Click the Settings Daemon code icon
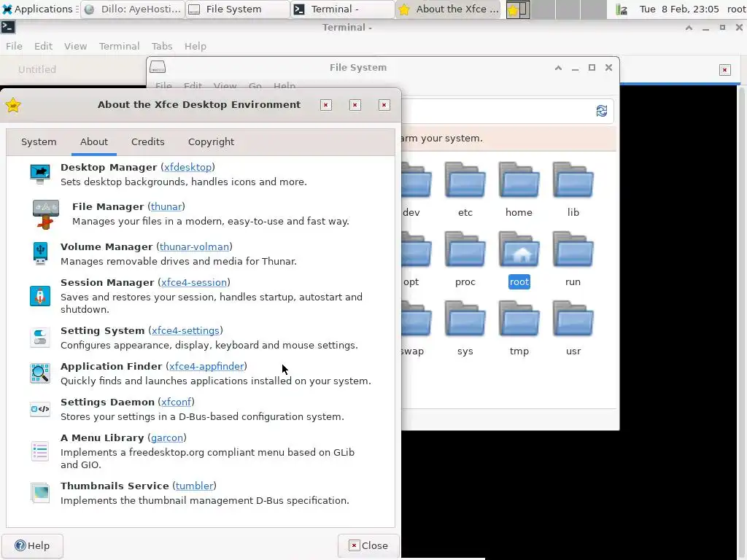747x560 pixels. [x=40, y=409]
